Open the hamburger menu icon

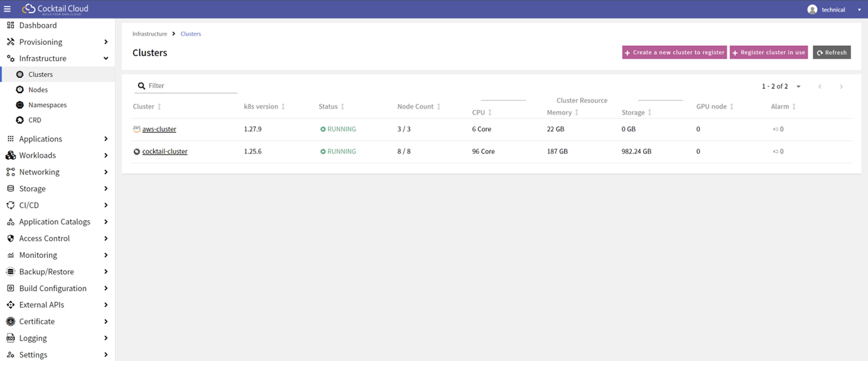[8, 9]
